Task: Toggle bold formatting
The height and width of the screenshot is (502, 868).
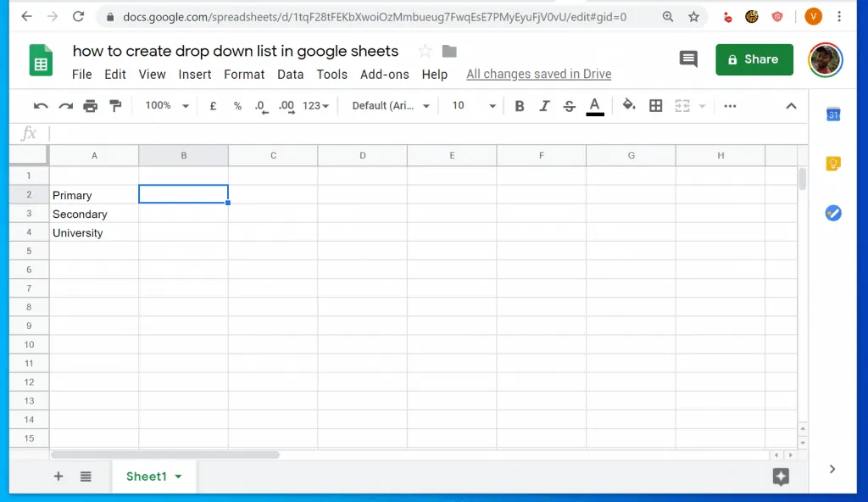Action: [x=520, y=105]
